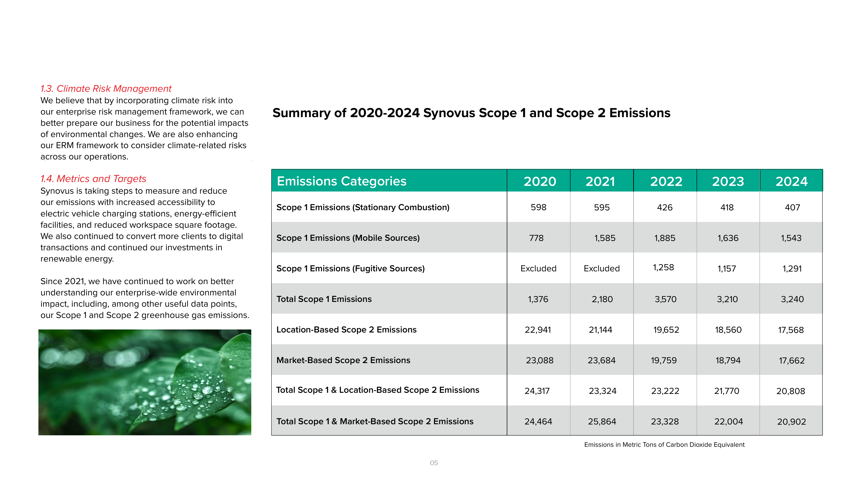Click the value 24,317 for 2020
The image size is (868, 488).
click(x=537, y=391)
